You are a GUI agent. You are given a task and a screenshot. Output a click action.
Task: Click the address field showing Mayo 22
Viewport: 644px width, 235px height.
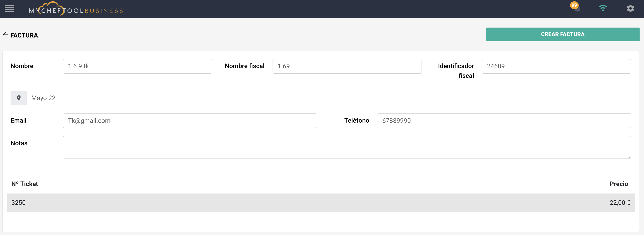(x=328, y=98)
